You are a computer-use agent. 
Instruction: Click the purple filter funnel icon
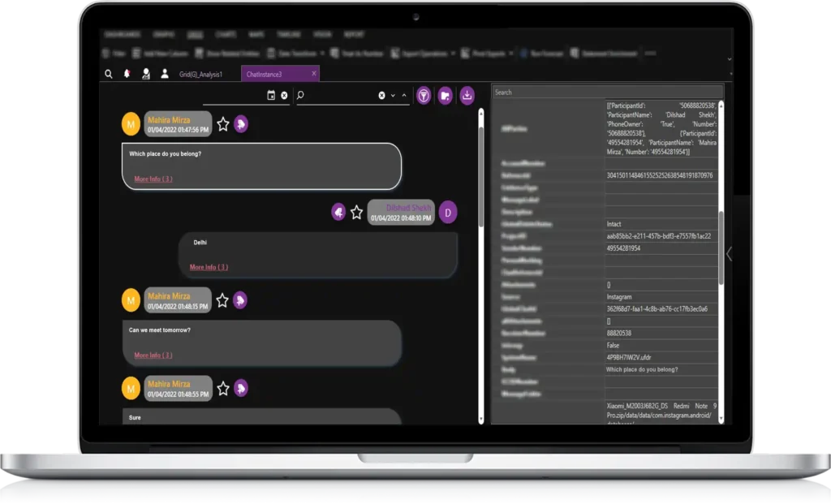pyautogui.click(x=424, y=96)
